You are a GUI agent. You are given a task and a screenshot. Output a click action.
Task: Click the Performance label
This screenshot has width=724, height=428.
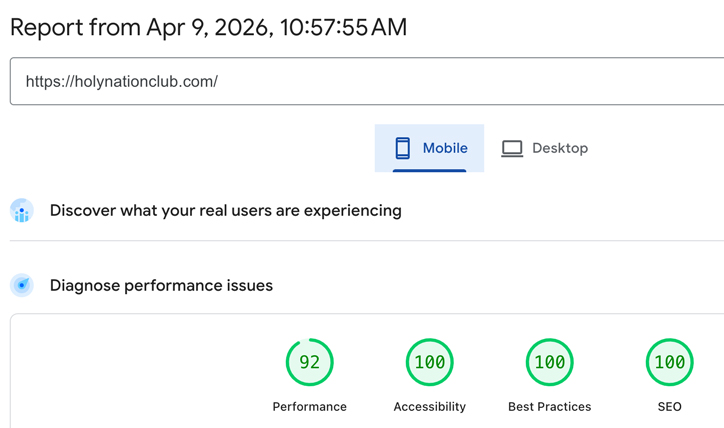pos(309,407)
